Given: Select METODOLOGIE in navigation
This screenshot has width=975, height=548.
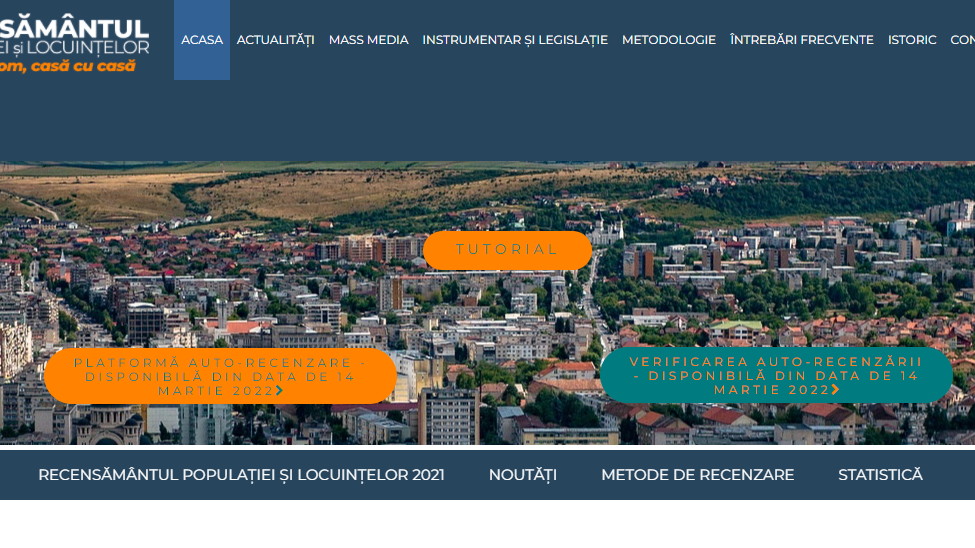Looking at the screenshot, I should pyautogui.click(x=668, y=40).
